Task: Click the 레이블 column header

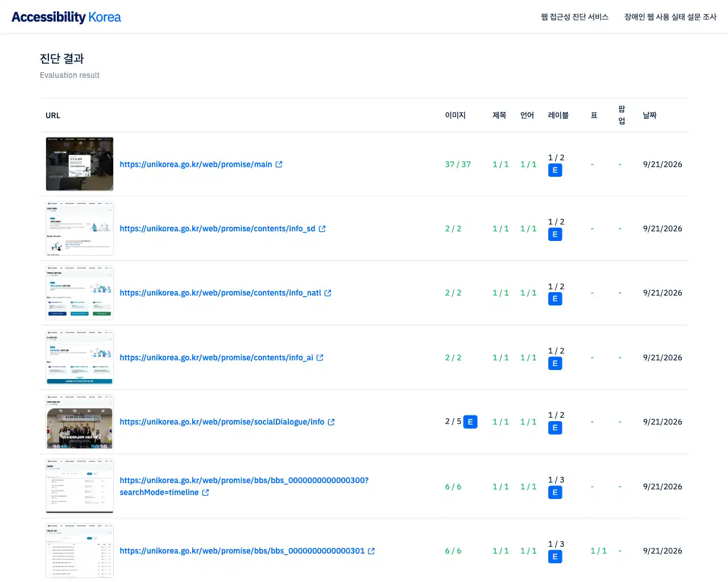Action: 559,115
